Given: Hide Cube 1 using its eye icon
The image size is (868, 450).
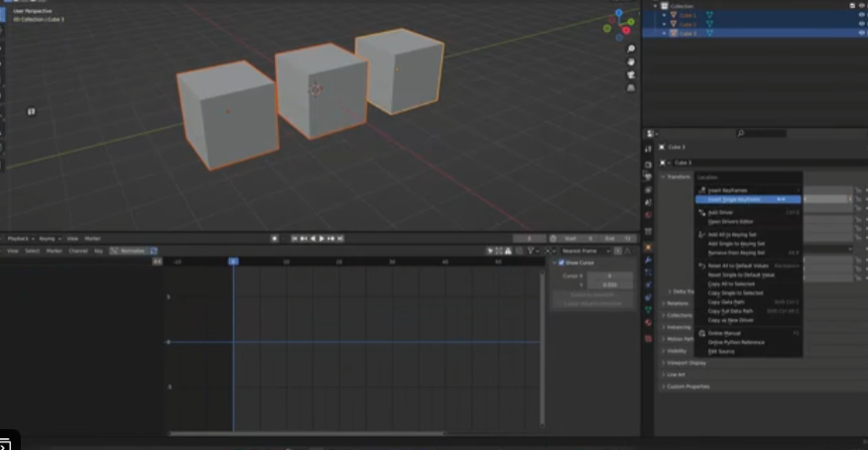Looking at the screenshot, I should 860,15.
